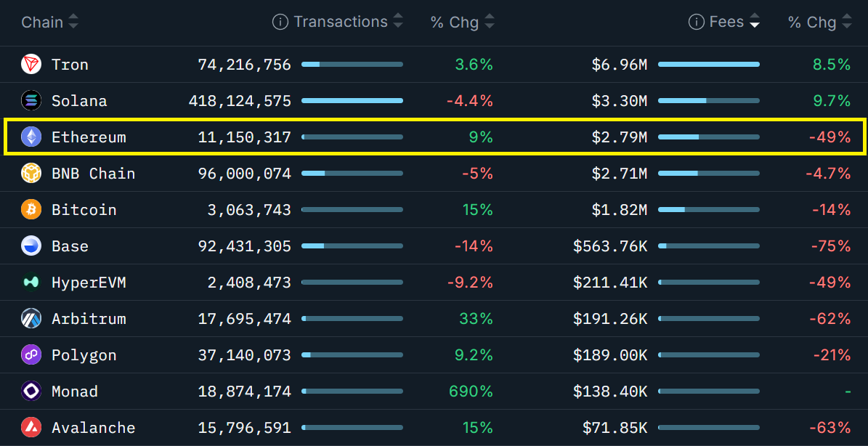This screenshot has width=868, height=446.
Task: Click Tron's fees progress bar
Action: pyautogui.click(x=709, y=64)
